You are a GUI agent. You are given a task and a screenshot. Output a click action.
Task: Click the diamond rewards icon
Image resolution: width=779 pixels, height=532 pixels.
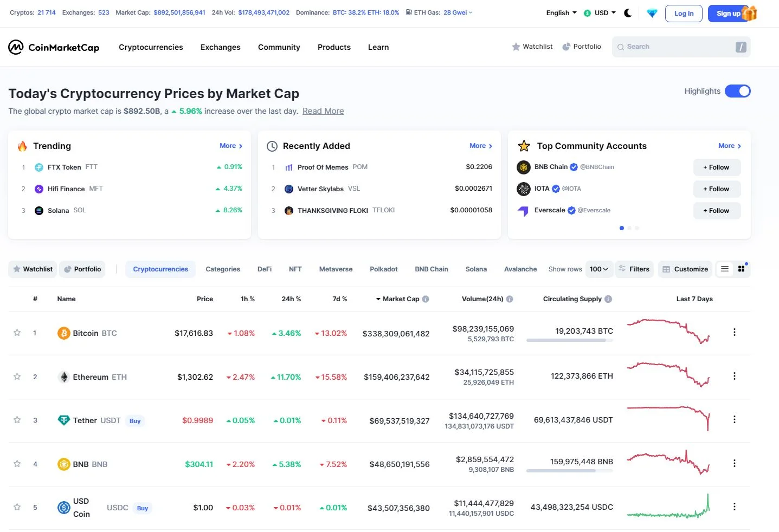652,13
